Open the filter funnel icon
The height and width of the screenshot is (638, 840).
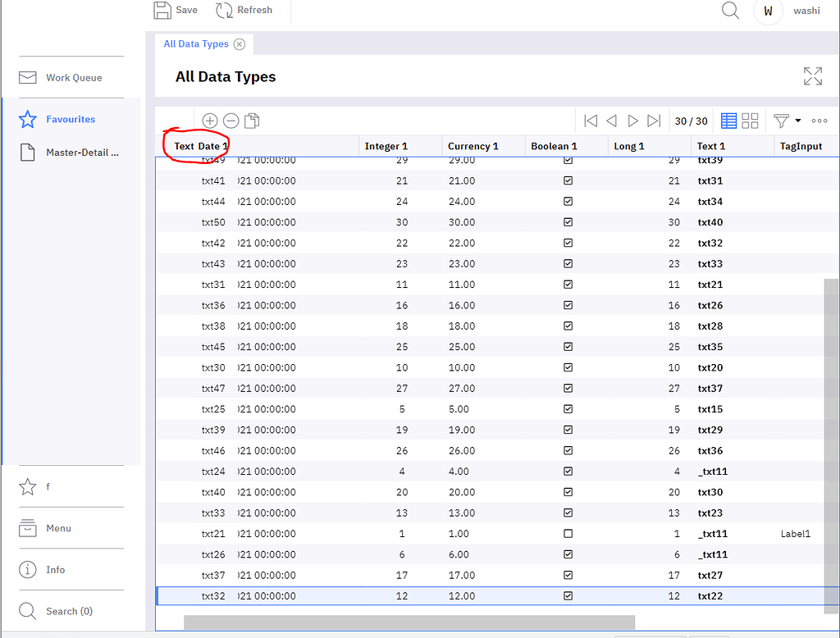(779, 120)
